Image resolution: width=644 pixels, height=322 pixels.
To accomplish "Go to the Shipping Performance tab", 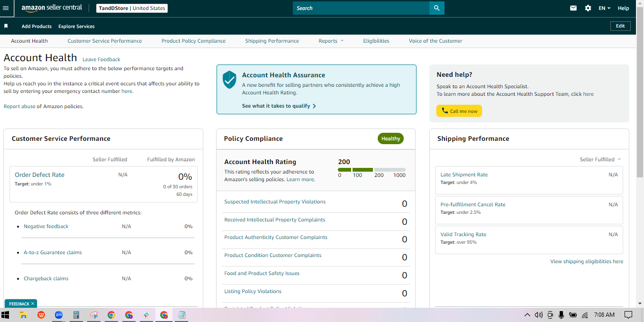I will coord(272,41).
